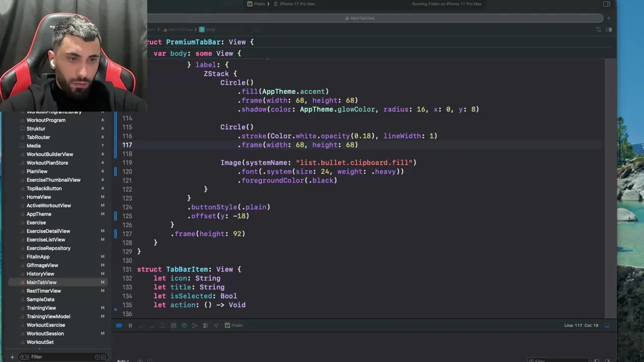
Task: Open the RestTimerView file
Action: [44, 291]
